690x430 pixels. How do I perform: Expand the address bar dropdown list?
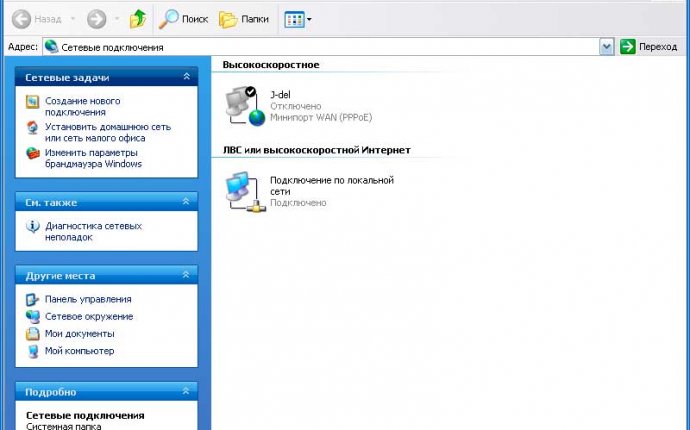click(606, 47)
